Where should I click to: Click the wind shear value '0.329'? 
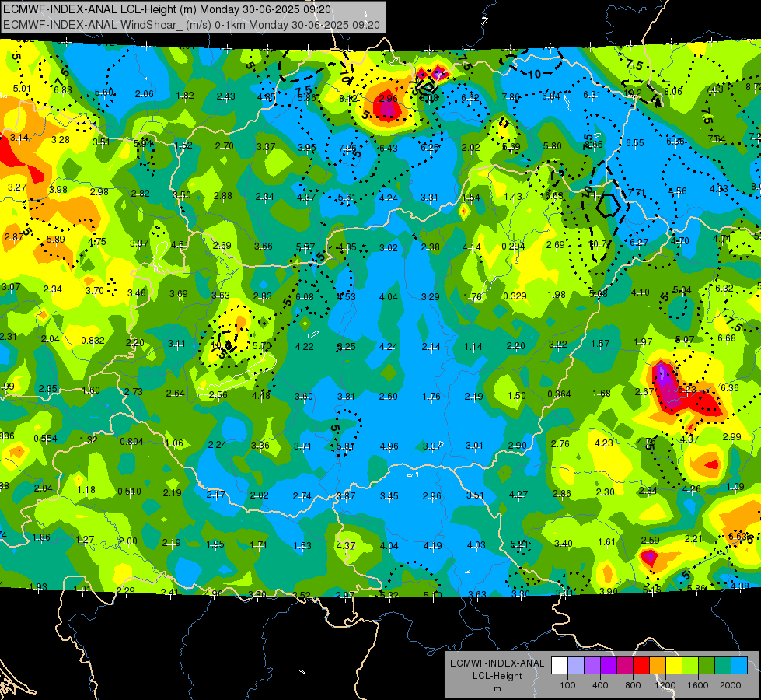tap(515, 296)
